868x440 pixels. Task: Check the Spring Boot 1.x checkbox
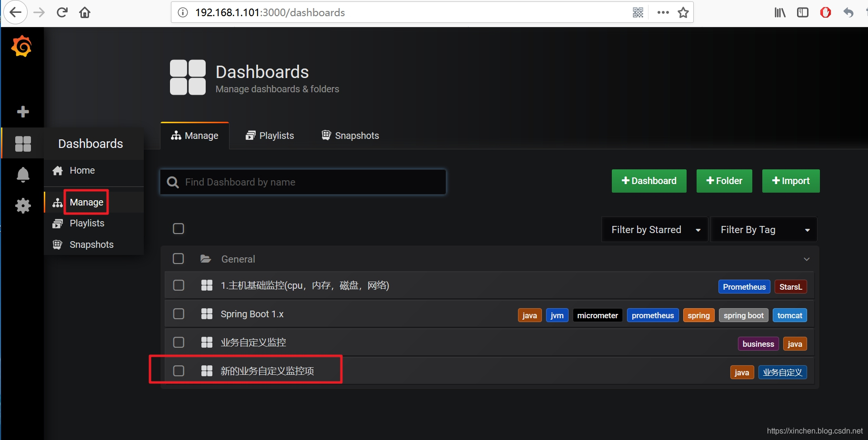click(x=179, y=314)
